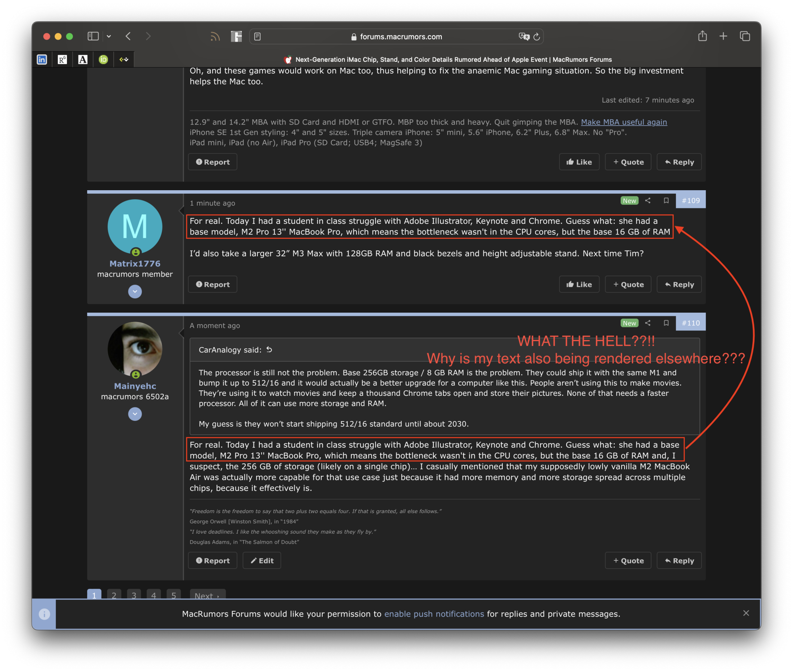Dismiss the push notifications banner
Screen dimensions: 793x672
tap(746, 613)
